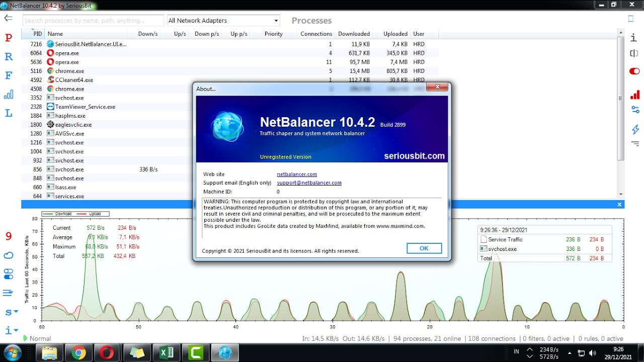Click the double toggle icon in left sidebar
The width and height of the screenshot is (644, 362).
click(8, 274)
